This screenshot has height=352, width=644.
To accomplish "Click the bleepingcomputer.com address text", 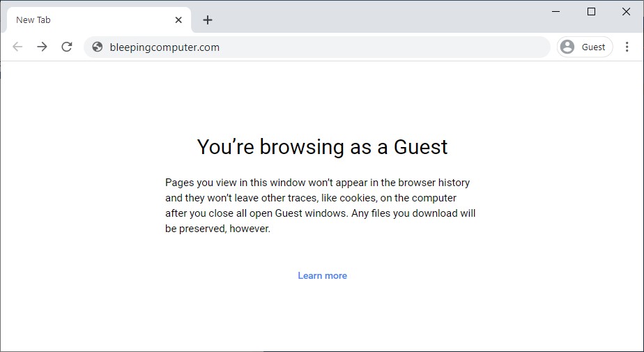I will [x=164, y=47].
